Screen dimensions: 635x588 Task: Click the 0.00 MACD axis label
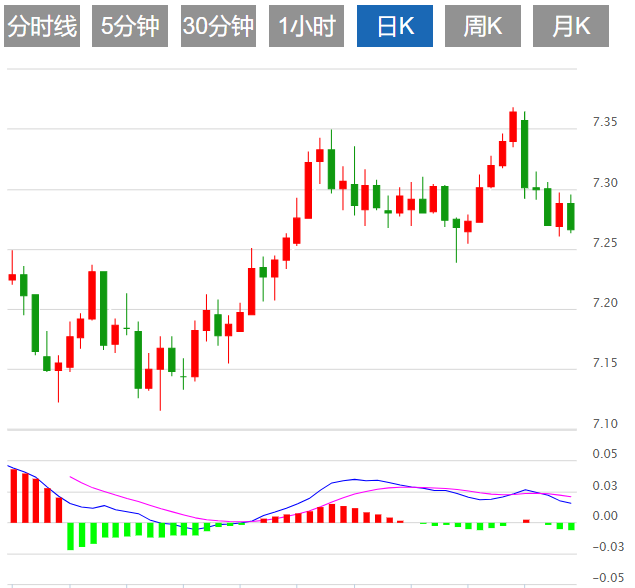point(605,516)
